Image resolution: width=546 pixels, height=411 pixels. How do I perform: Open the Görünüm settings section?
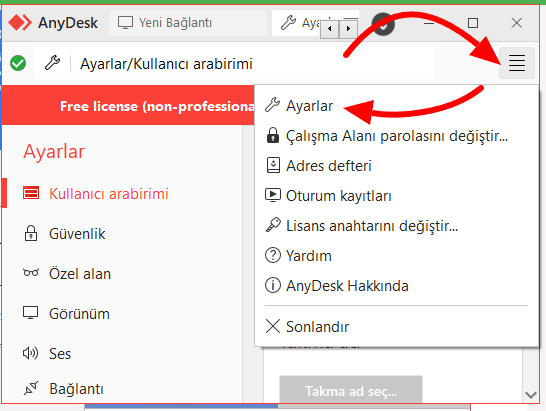[122, 313]
